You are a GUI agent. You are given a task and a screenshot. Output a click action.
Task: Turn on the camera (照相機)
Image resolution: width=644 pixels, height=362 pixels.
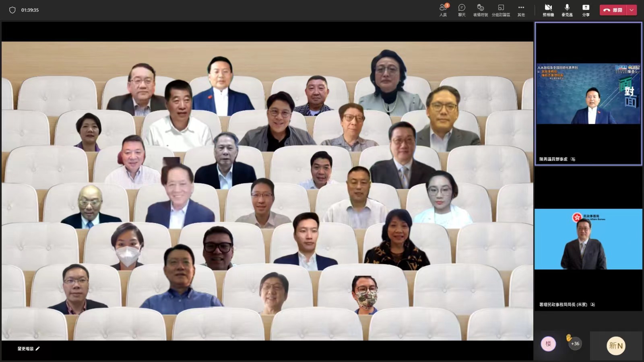click(x=548, y=10)
